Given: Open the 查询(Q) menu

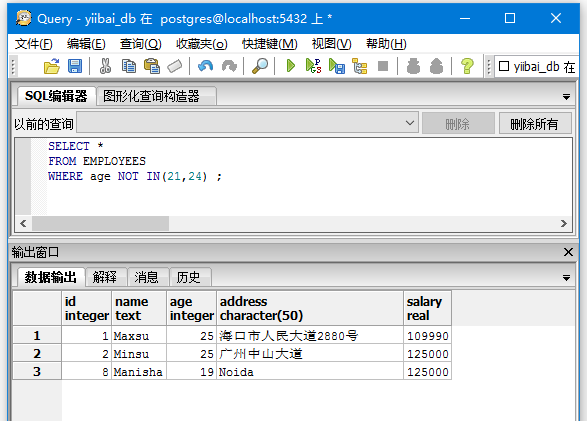Looking at the screenshot, I should (x=141, y=44).
